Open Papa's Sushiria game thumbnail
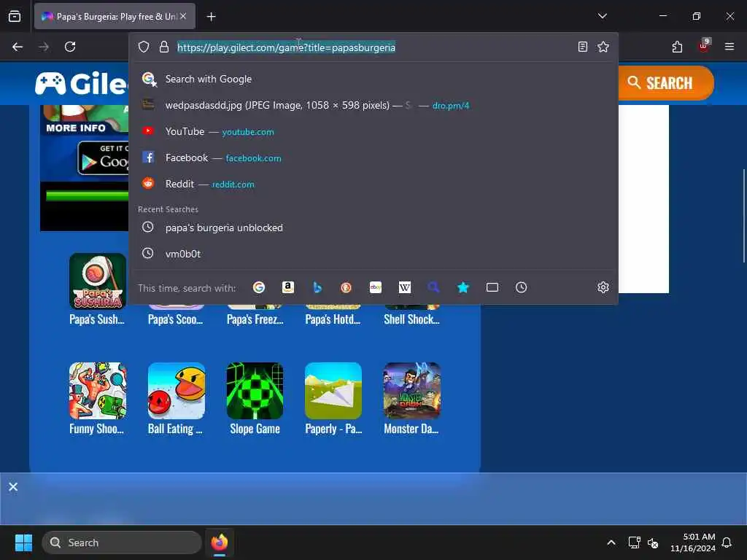This screenshot has width=747, height=560. coord(98,281)
